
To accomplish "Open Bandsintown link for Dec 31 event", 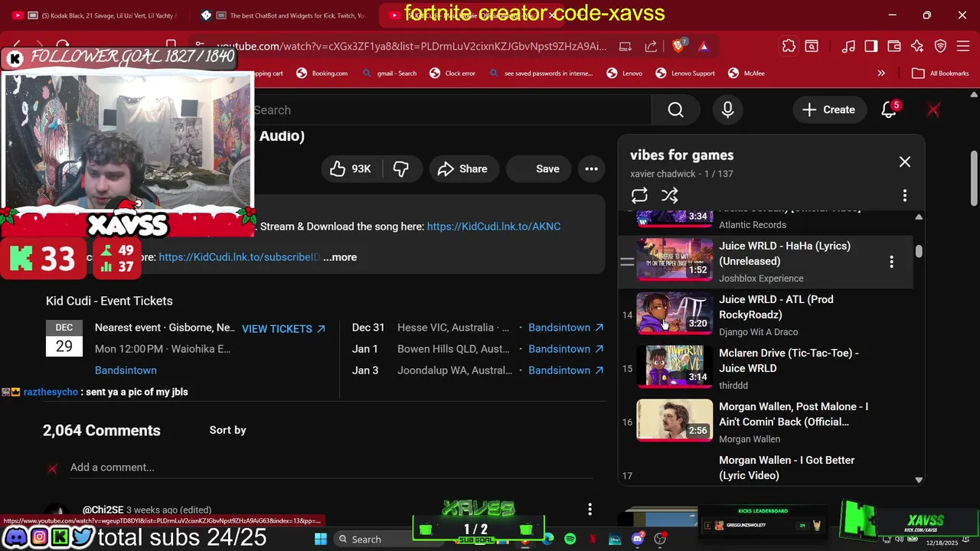I will coord(566,328).
